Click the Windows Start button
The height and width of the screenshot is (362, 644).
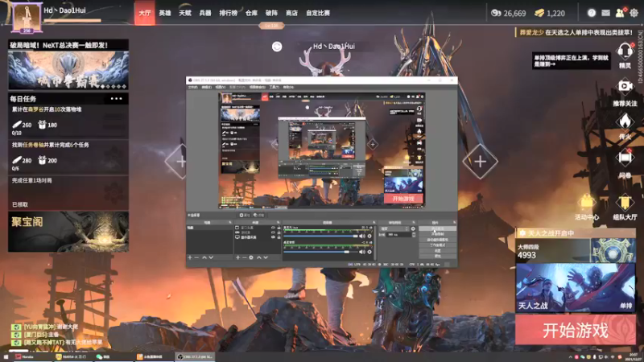point(6,357)
